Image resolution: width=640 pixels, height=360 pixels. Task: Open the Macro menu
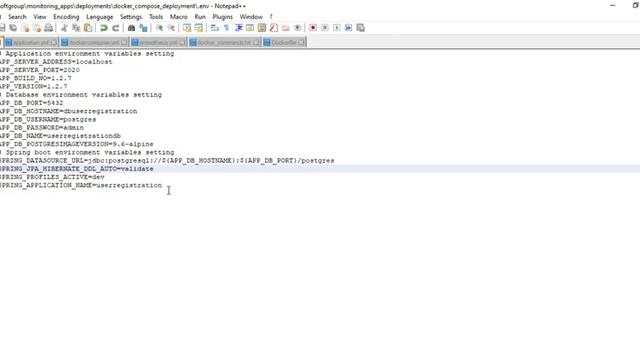178,17
